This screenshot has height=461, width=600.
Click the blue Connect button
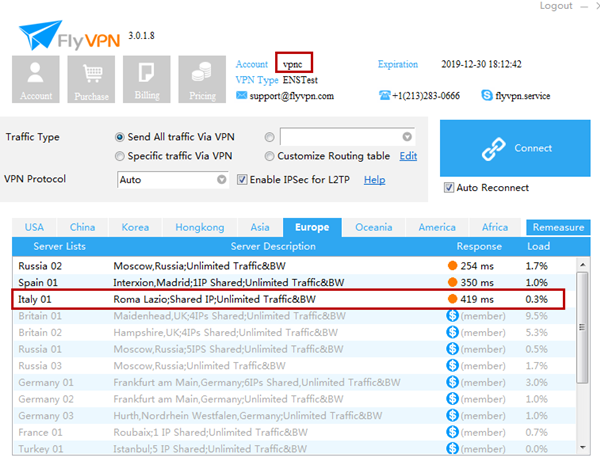[515, 148]
